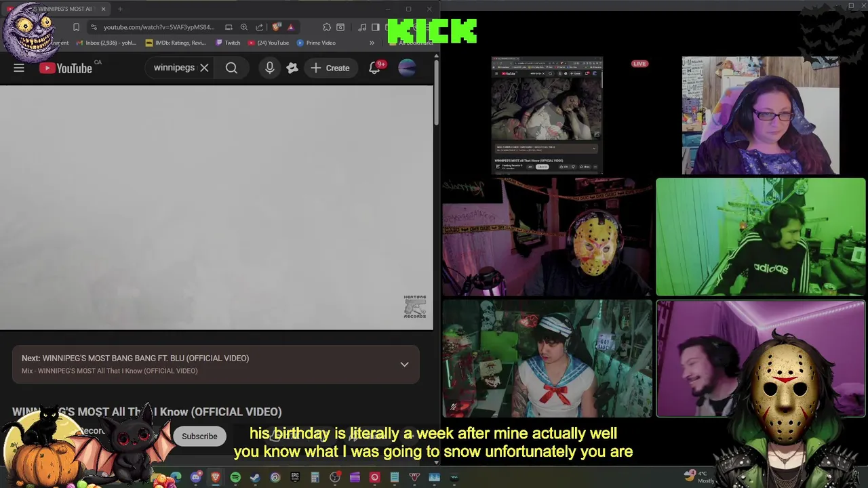
Task: Click the cast screen icon in address bar
Action: (229, 27)
